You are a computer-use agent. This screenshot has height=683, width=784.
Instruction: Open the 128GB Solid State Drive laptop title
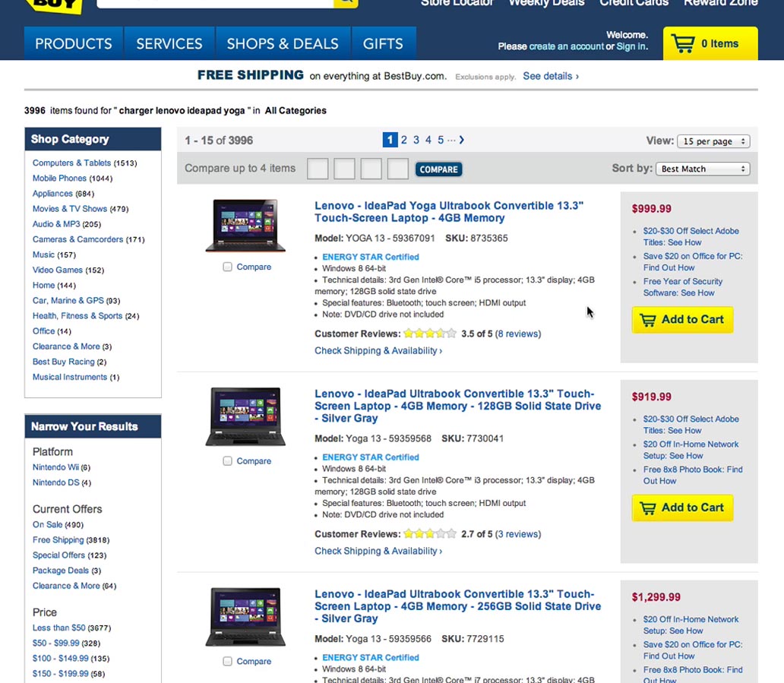(x=457, y=406)
